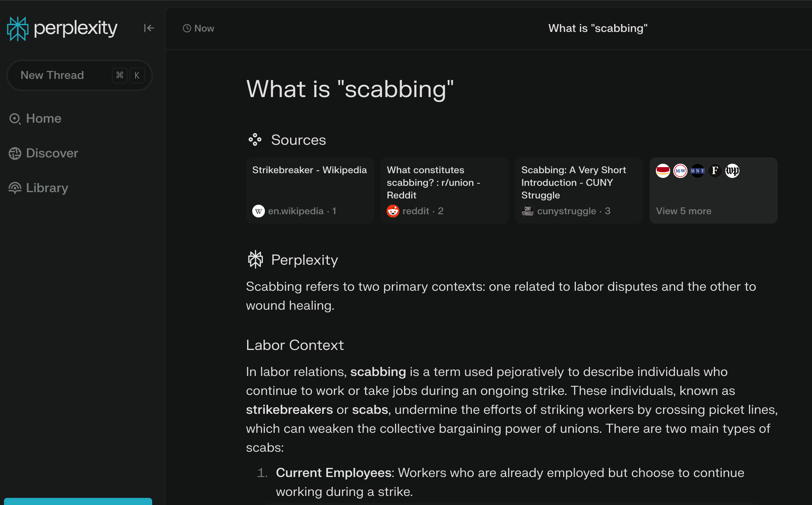The width and height of the screenshot is (812, 505).
Task: Click the clock icon beside Now
Action: point(187,28)
